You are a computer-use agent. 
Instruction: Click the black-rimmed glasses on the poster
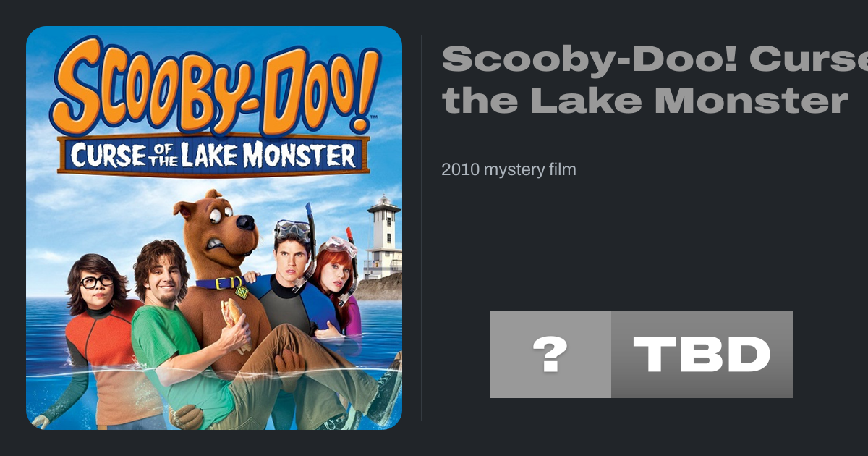[x=96, y=282]
